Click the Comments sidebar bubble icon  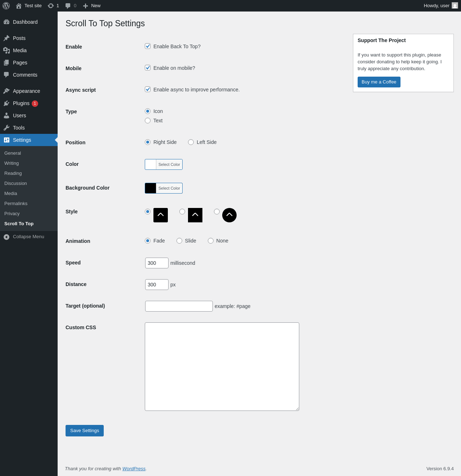(6, 75)
